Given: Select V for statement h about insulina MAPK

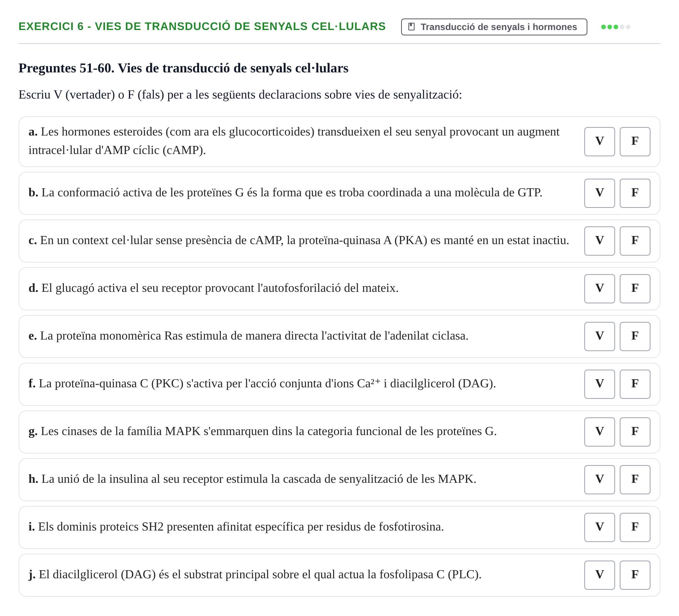Looking at the screenshot, I should pyautogui.click(x=599, y=480).
